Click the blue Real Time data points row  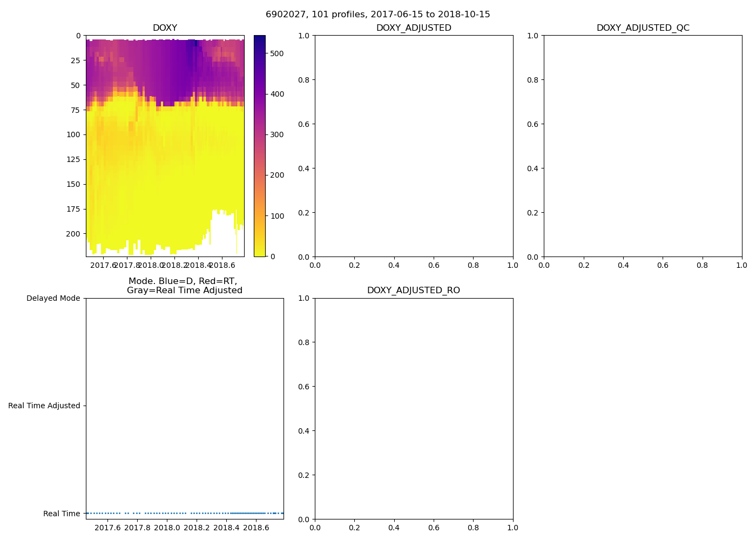185,513
